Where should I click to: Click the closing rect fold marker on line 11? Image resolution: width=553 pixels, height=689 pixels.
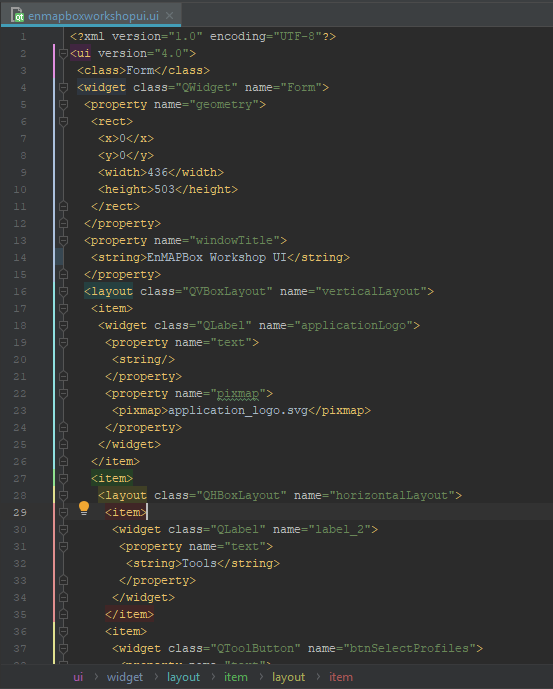63,207
